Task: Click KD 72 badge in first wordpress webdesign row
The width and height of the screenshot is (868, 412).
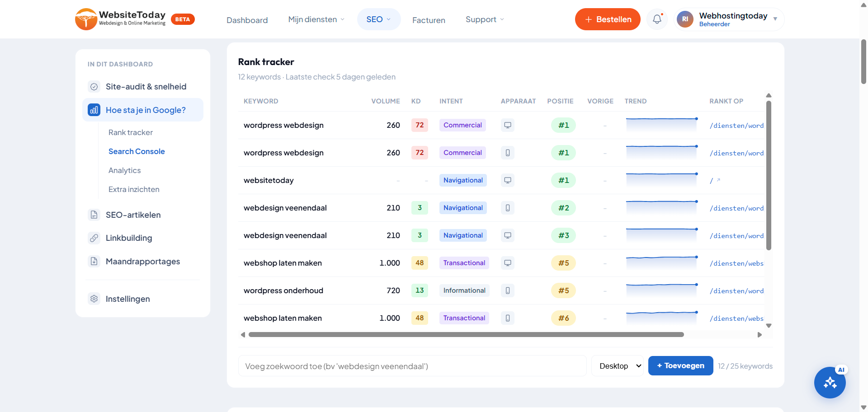Action: coord(420,125)
